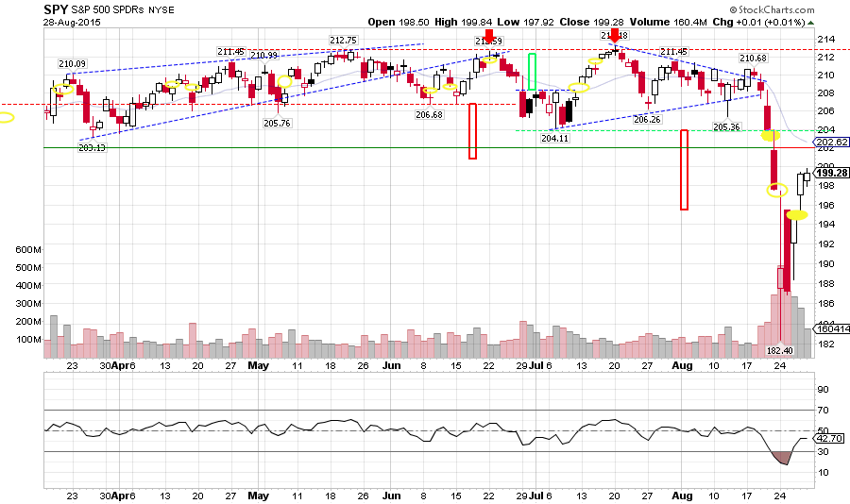This screenshot has width=850, height=504.
Task: Click the 205.36 low price label
Action: tap(726, 126)
